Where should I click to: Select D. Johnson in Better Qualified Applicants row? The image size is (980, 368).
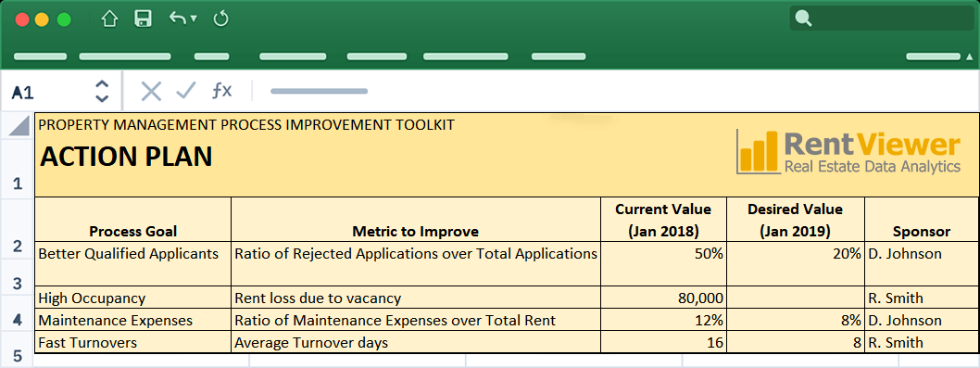tap(922, 264)
